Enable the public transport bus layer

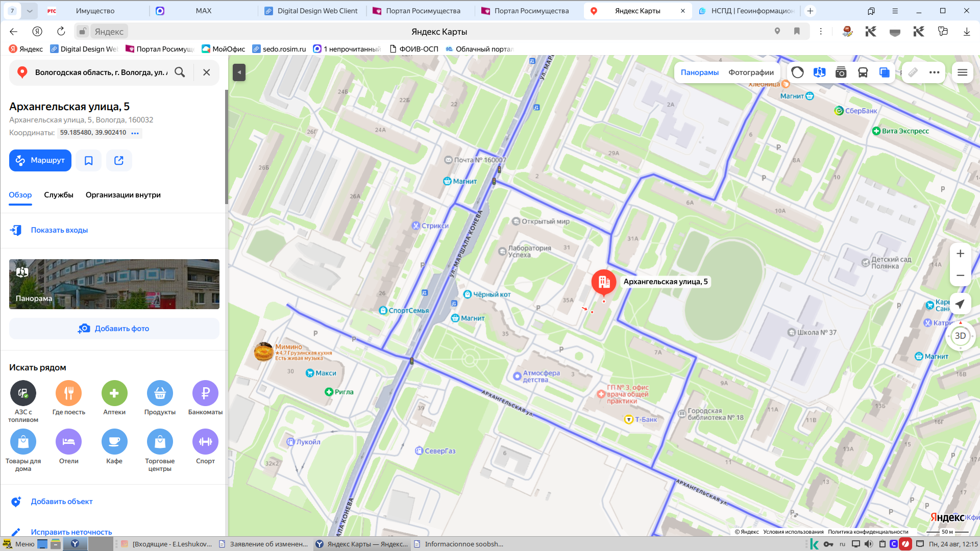[x=863, y=72]
